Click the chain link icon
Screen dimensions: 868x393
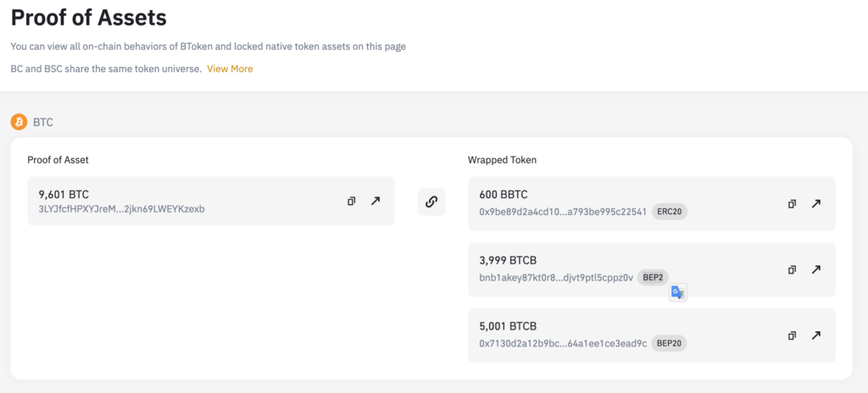431,202
